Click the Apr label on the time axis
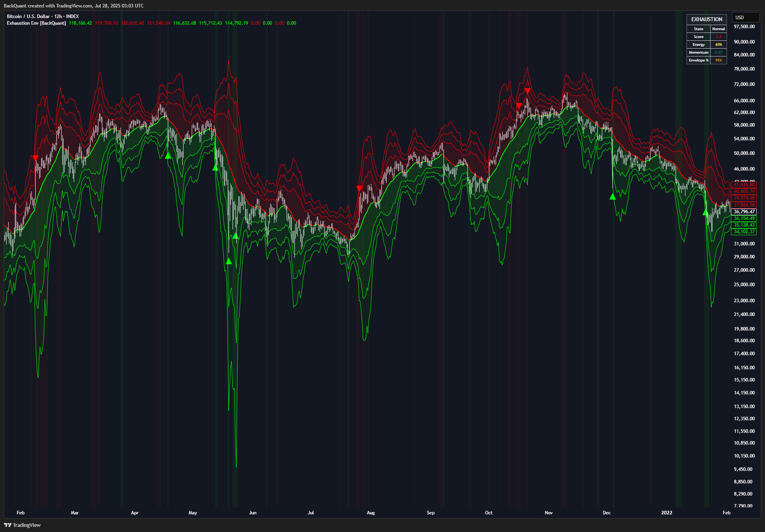Screen dimensions: 765x532 coord(135,513)
